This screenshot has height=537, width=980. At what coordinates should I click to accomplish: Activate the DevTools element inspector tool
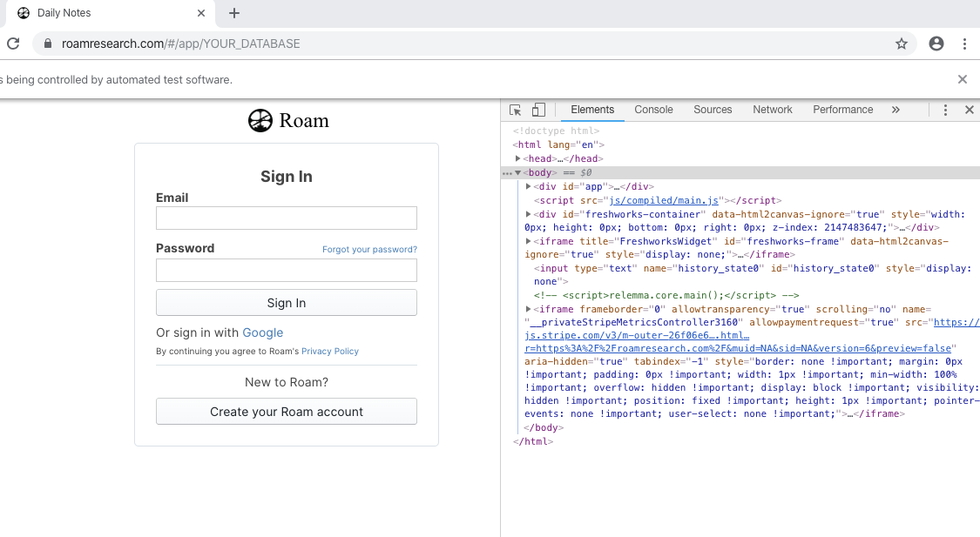[515, 110]
